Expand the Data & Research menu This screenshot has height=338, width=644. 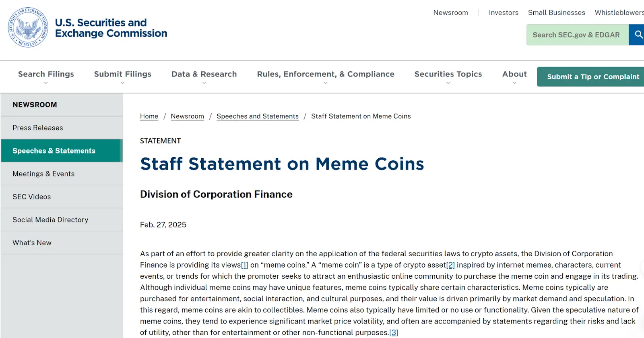[204, 77]
